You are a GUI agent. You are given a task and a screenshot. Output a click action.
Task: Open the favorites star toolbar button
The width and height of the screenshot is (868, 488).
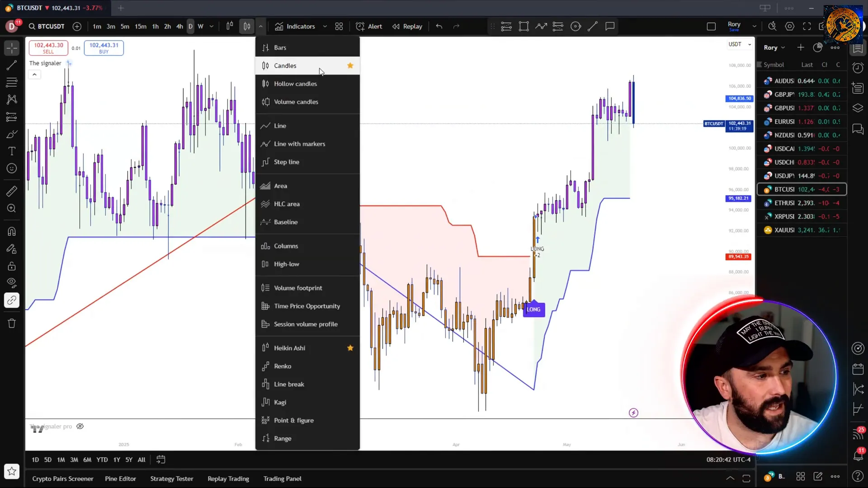point(12,471)
